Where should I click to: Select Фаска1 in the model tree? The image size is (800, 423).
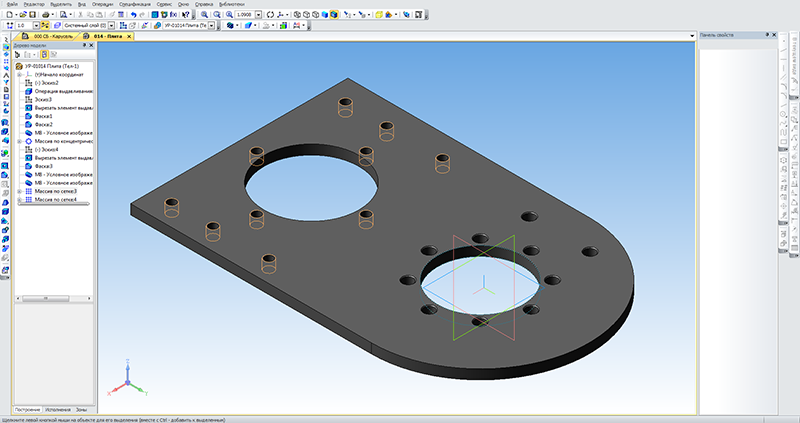(43, 116)
